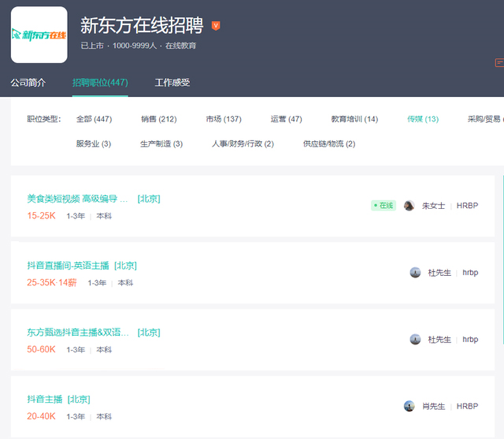Filter positions by 运营 (47)

pos(286,119)
